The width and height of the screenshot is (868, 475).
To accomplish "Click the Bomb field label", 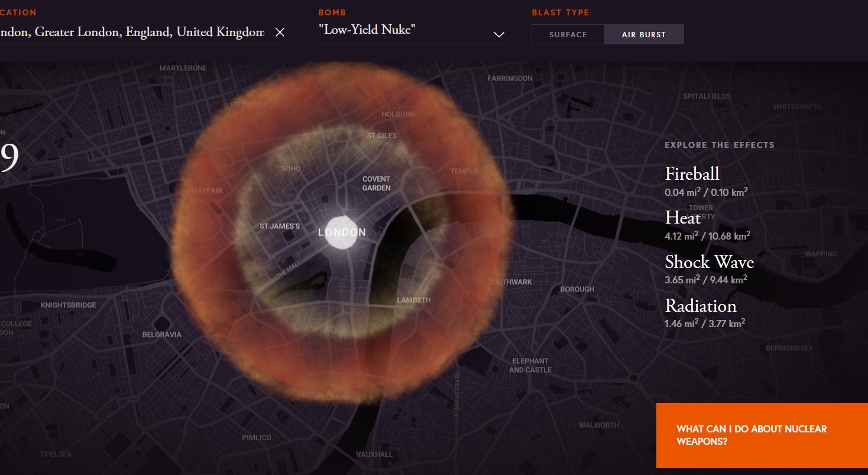I will (332, 12).
